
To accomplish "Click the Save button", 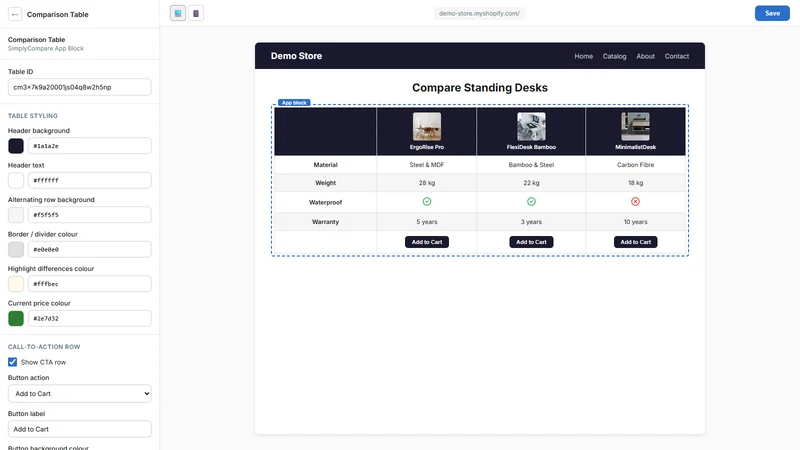I will [772, 13].
